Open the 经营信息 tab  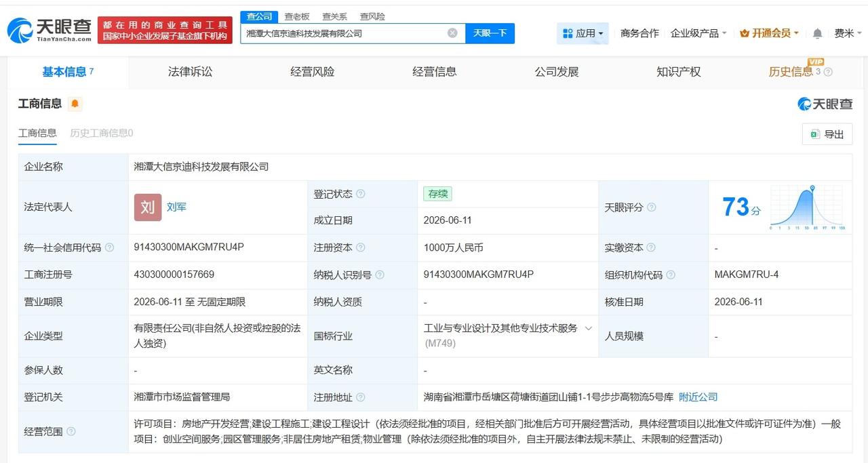[435, 72]
